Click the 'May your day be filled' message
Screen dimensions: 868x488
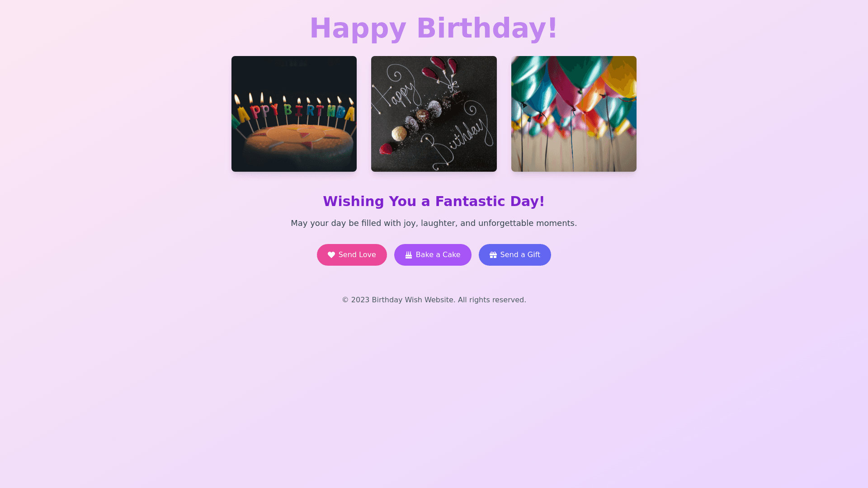click(434, 223)
